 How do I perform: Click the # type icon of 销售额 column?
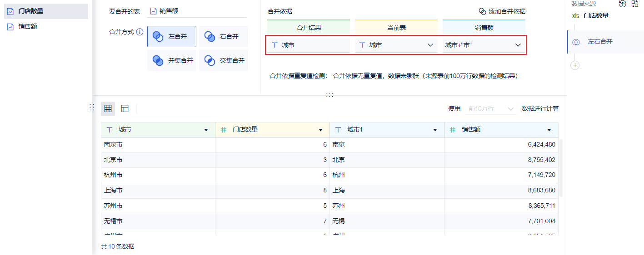coord(453,130)
